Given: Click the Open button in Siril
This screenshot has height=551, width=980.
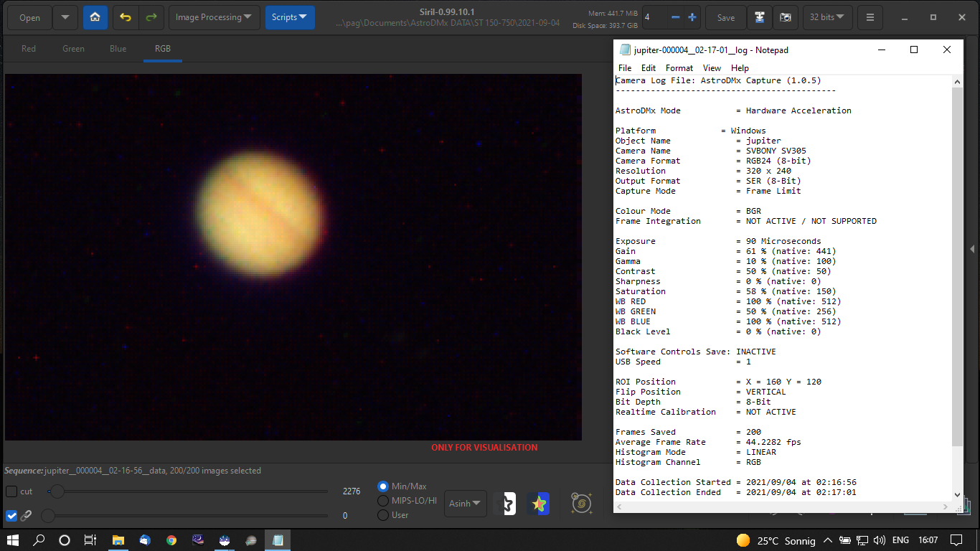Looking at the screenshot, I should (29, 17).
